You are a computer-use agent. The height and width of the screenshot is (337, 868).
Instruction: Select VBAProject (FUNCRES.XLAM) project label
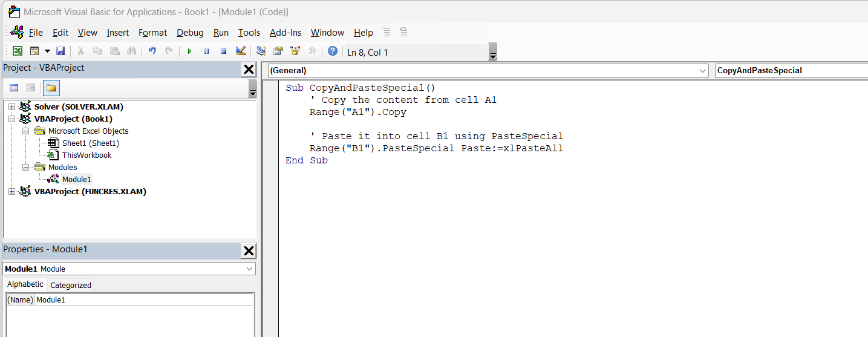point(90,192)
